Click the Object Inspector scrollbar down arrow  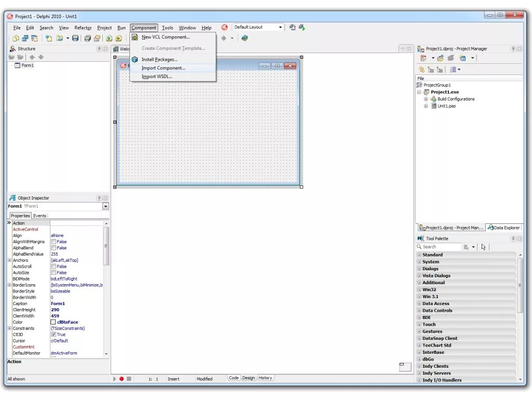pos(106,353)
